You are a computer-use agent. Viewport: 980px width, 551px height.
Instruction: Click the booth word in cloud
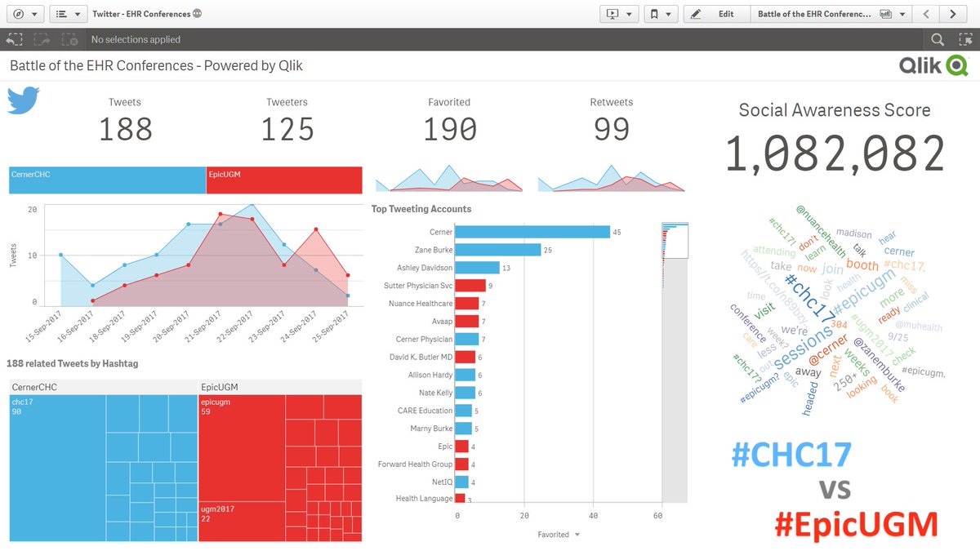click(x=862, y=265)
